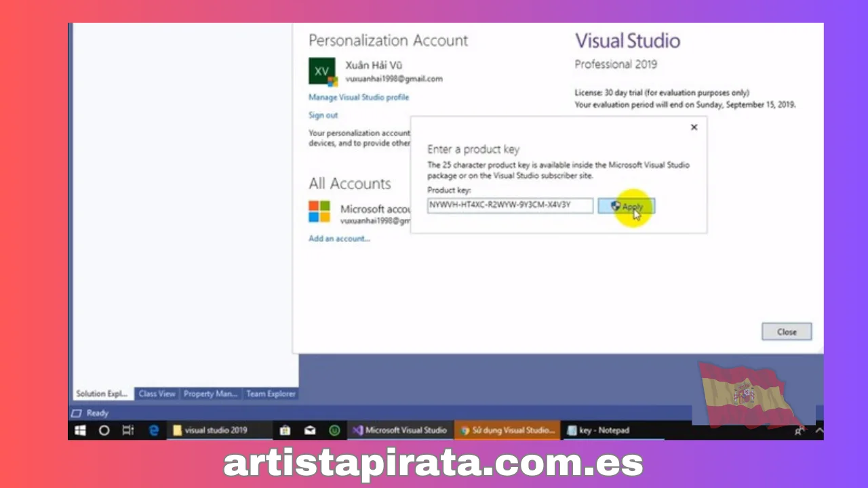Click the Add an account link
The image size is (868, 488).
339,239
